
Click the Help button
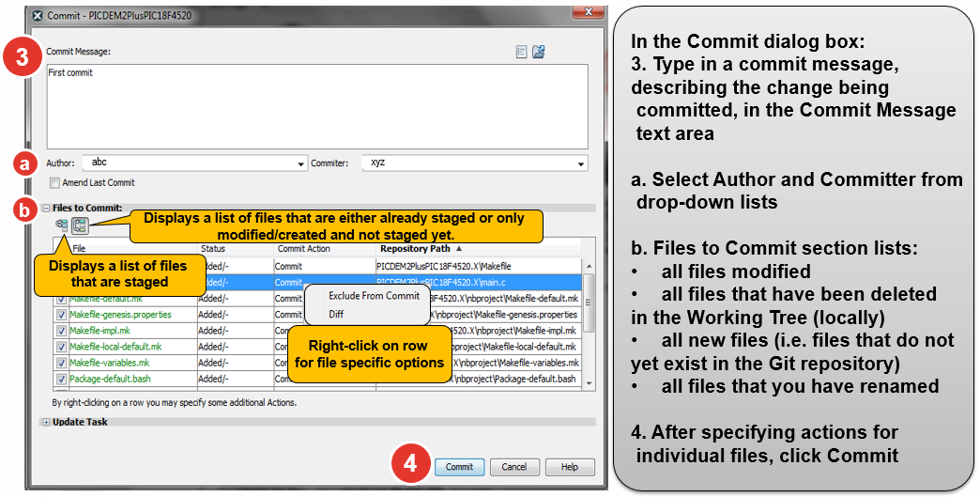[569, 467]
